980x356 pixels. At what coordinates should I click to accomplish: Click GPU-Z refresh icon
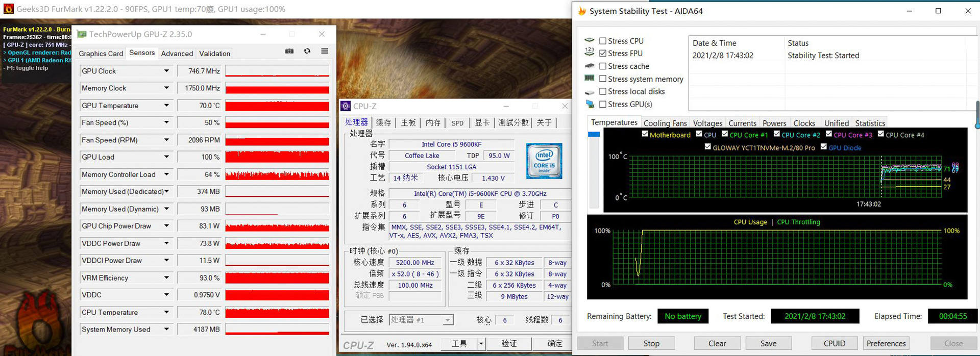coord(307,51)
